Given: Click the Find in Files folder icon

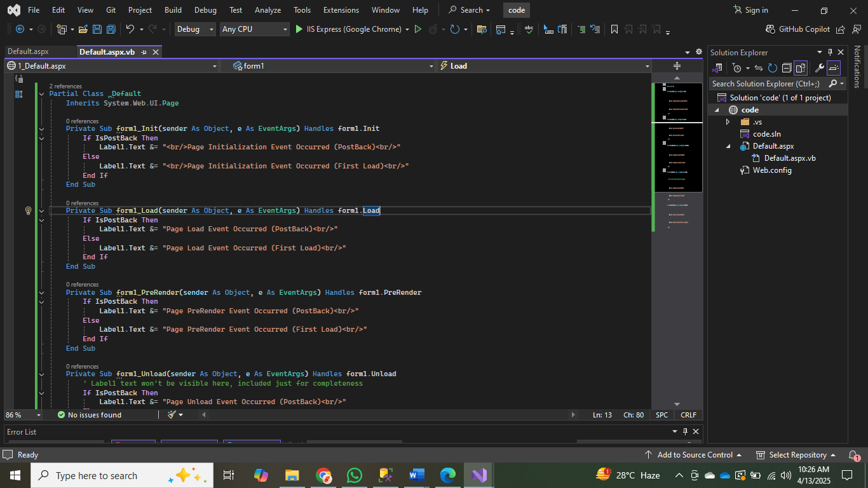Looking at the screenshot, I should click(482, 29).
